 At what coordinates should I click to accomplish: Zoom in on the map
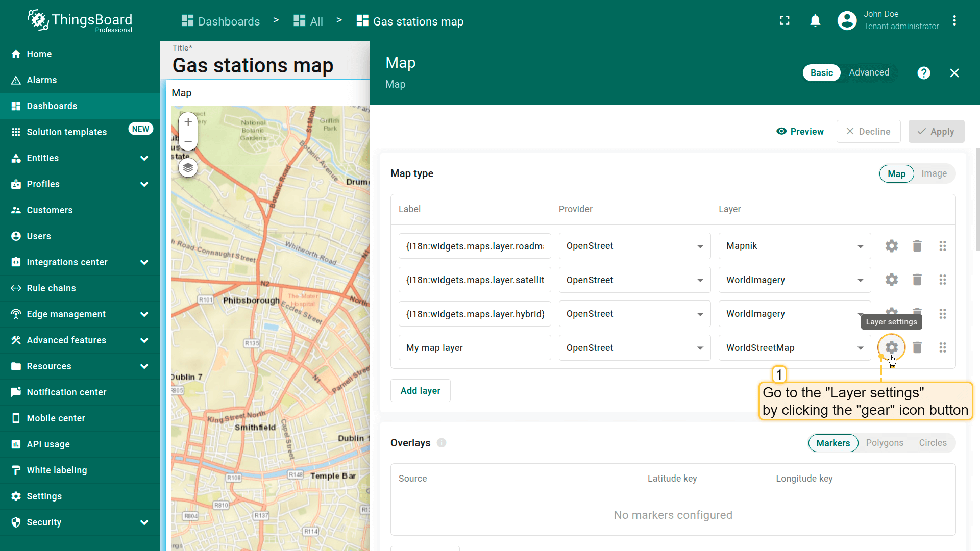188,122
